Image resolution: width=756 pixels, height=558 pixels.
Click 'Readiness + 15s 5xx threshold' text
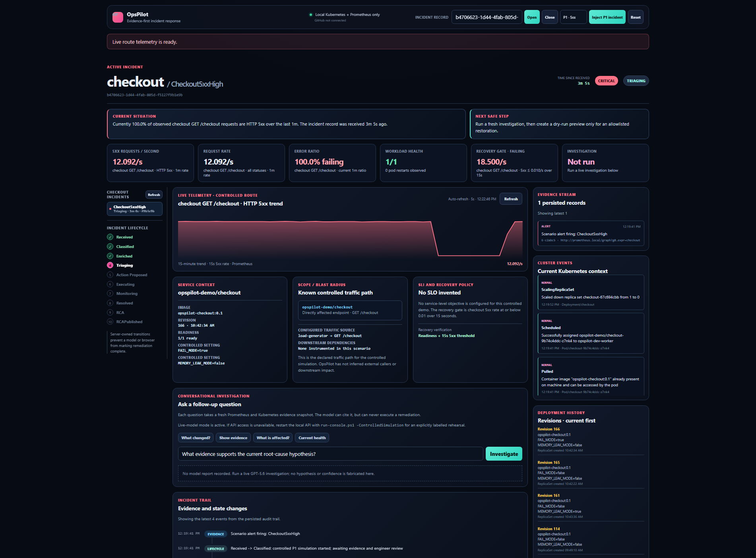446,336
